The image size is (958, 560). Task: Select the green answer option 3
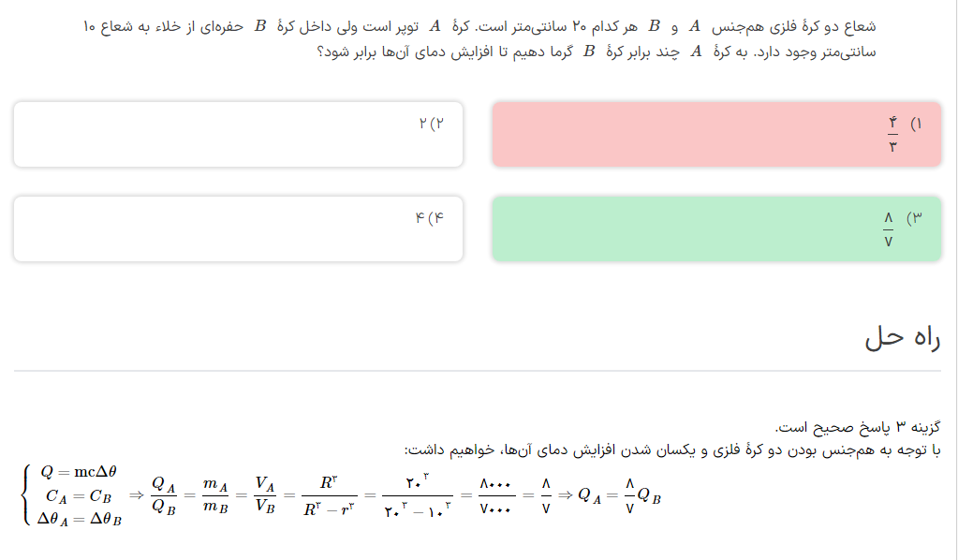point(716,228)
